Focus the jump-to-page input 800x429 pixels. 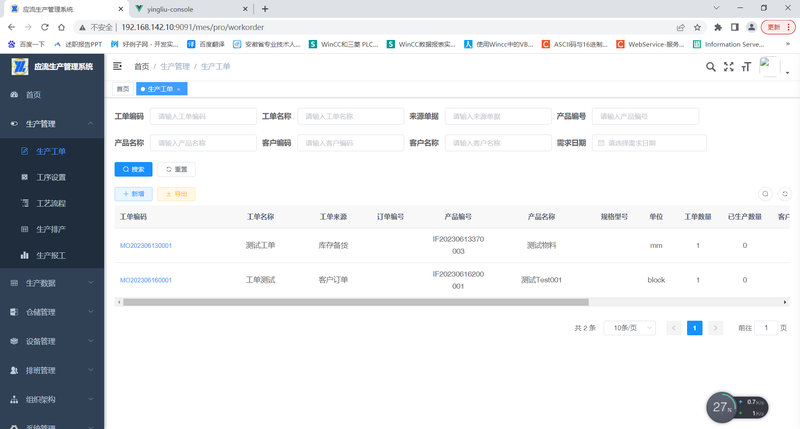pos(766,328)
